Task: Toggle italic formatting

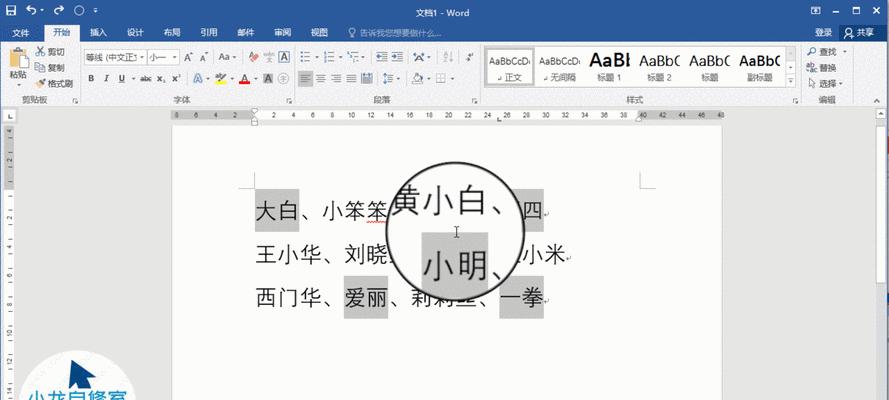Action: pyautogui.click(x=106, y=79)
